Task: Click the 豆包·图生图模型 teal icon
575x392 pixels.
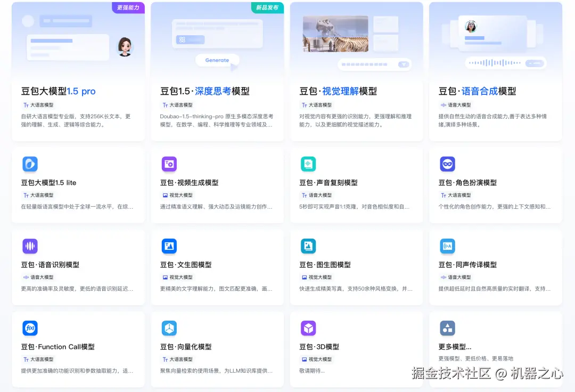Action: coord(308,246)
